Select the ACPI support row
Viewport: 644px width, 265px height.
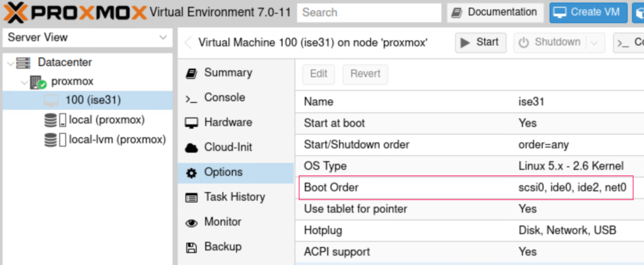[469, 251]
